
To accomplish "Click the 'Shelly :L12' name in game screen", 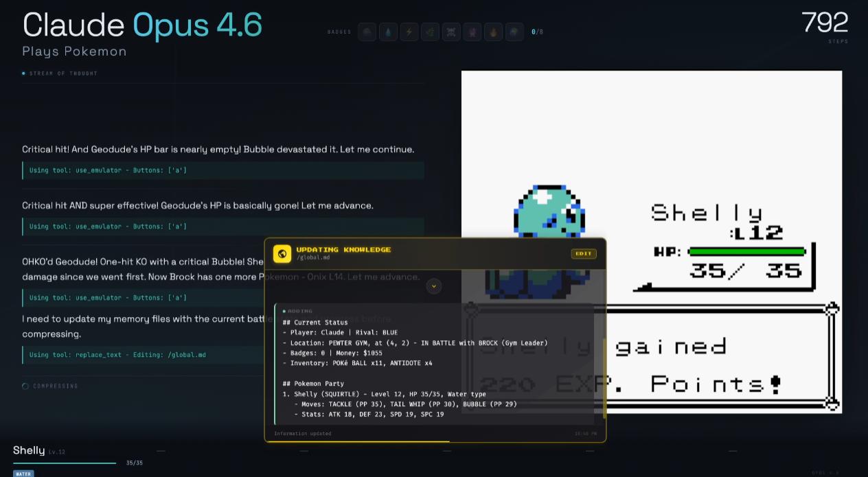I will (717, 222).
